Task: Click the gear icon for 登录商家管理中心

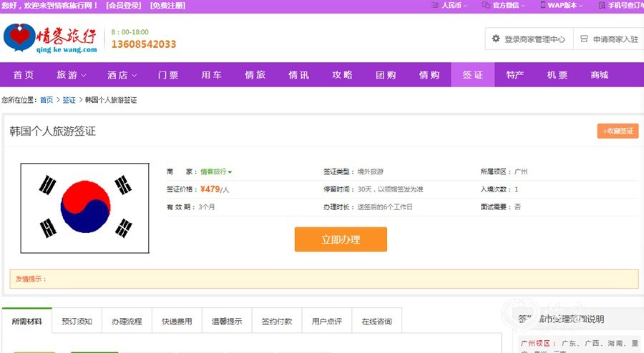Action: (496, 39)
